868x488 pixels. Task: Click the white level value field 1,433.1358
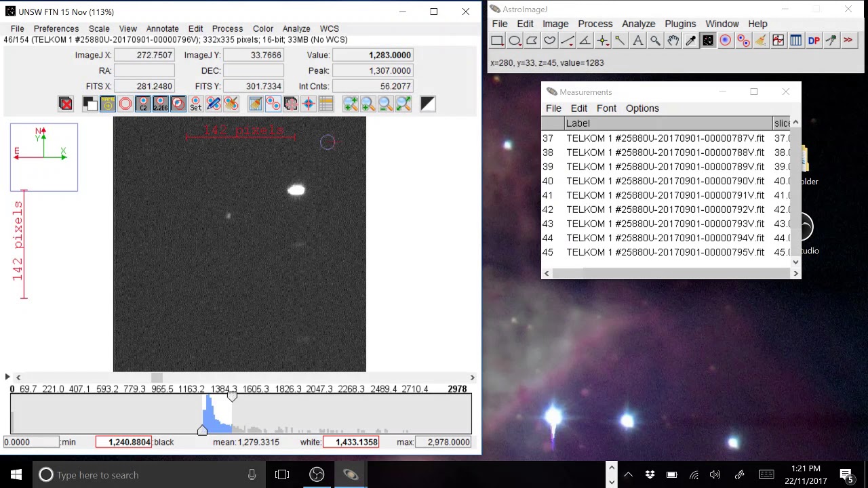(x=351, y=442)
